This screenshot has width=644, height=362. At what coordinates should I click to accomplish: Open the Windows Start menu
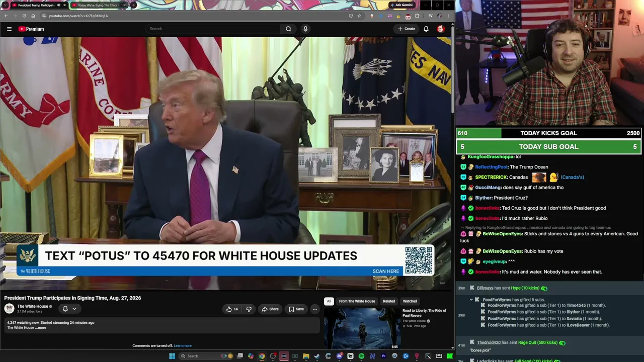pyautogui.click(x=172, y=356)
